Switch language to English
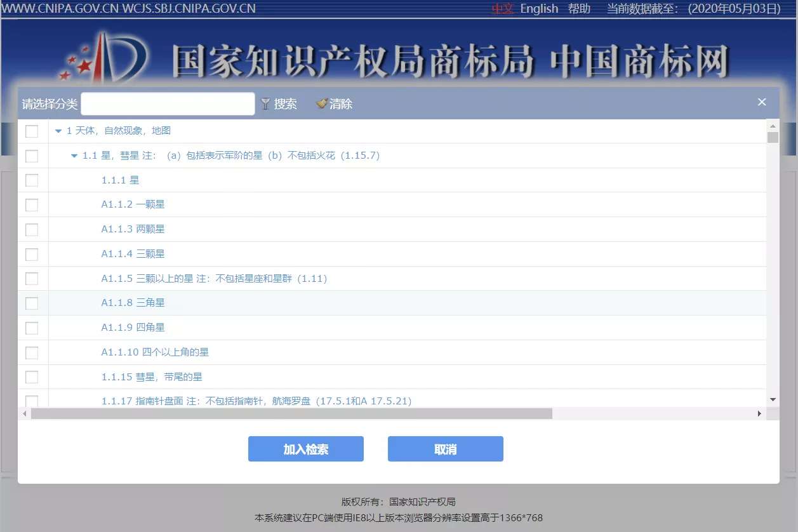The image size is (798, 532). pos(539,9)
